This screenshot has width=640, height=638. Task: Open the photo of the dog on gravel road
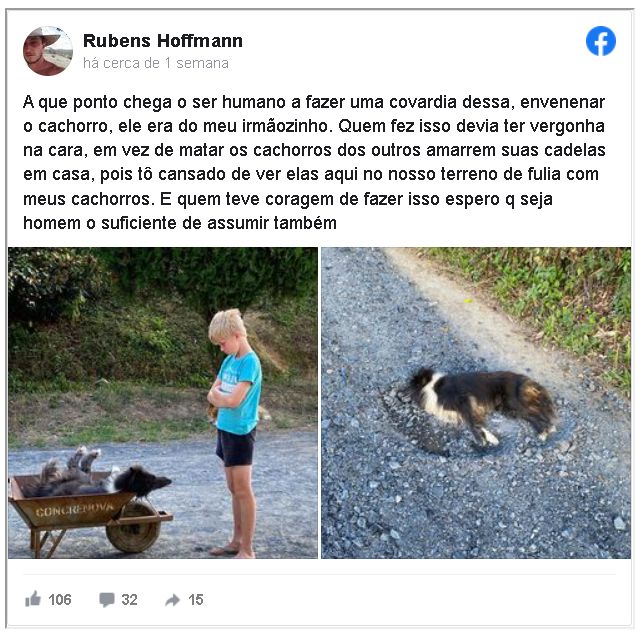[476, 402]
